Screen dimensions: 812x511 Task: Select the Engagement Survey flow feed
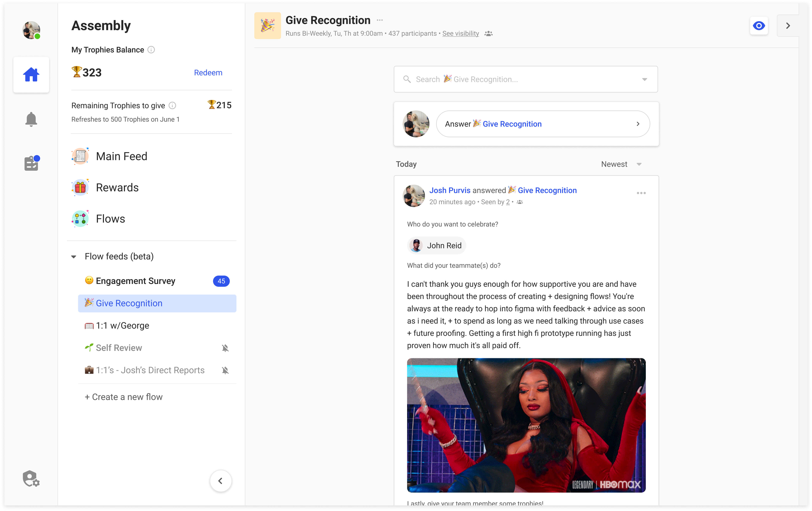click(135, 281)
